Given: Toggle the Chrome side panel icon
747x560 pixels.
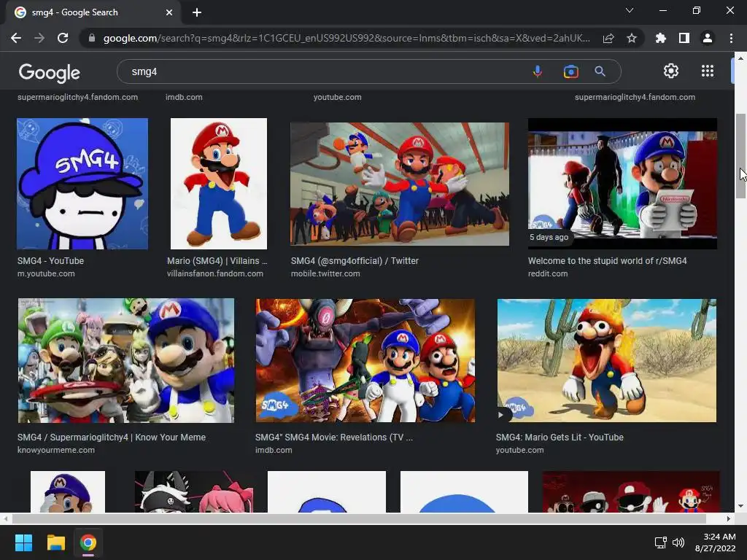Looking at the screenshot, I should [684, 38].
